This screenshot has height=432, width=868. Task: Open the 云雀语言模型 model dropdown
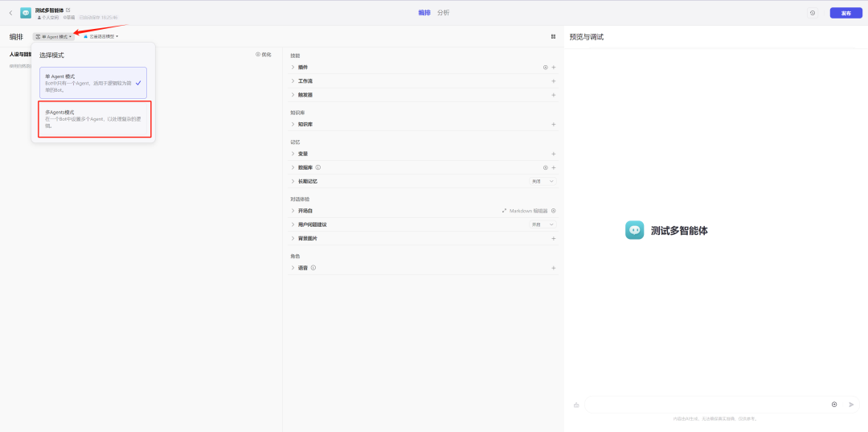(x=100, y=36)
